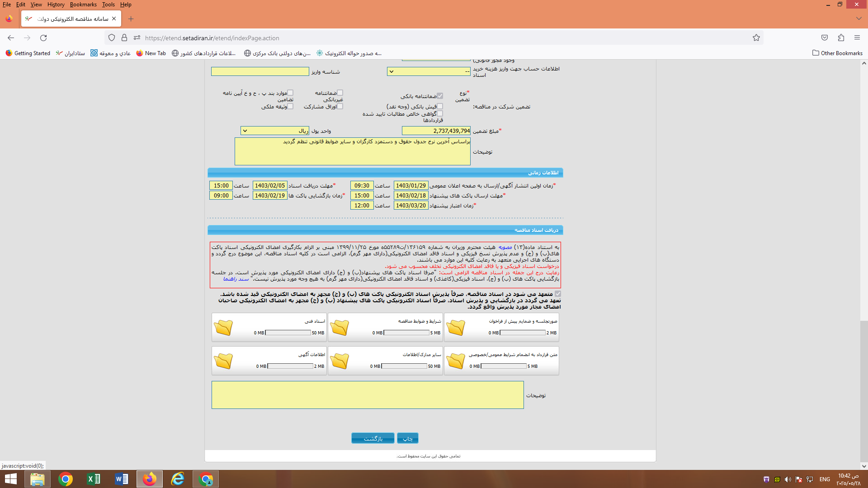This screenshot has width=868, height=488.
Task: Reload the current page
Action: pos(43,38)
